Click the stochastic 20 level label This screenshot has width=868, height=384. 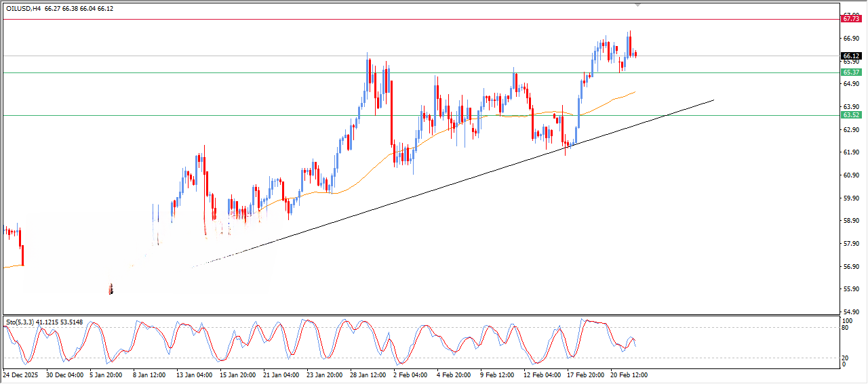(x=846, y=358)
